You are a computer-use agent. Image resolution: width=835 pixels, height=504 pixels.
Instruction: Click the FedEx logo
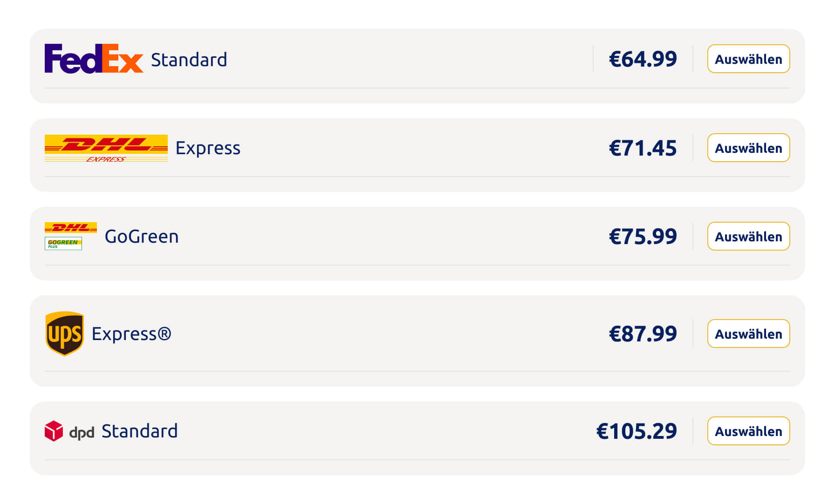pyautogui.click(x=94, y=59)
